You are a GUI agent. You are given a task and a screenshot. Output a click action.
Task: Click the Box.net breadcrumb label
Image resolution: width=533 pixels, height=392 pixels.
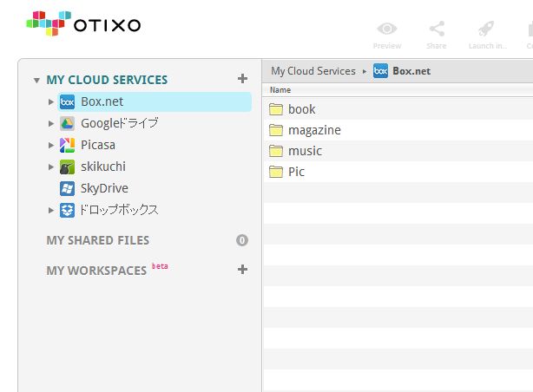[x=411, y=71]
